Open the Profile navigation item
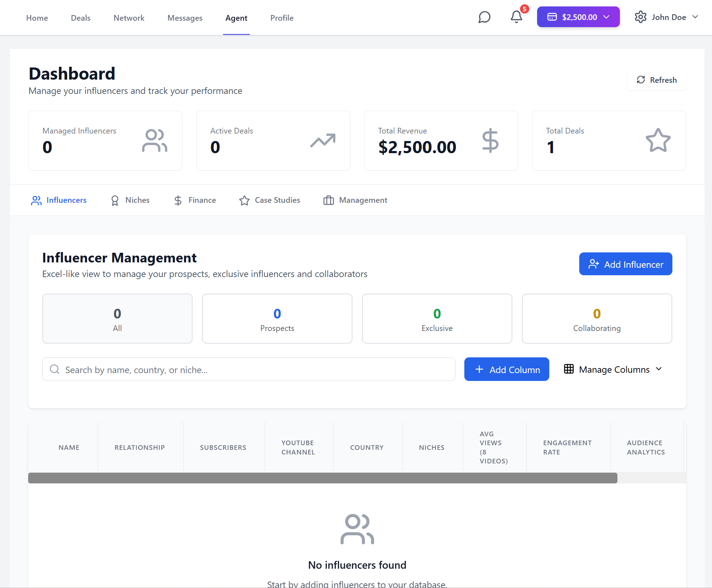Screen dimensions: 712x588 [x=282, y=18]
